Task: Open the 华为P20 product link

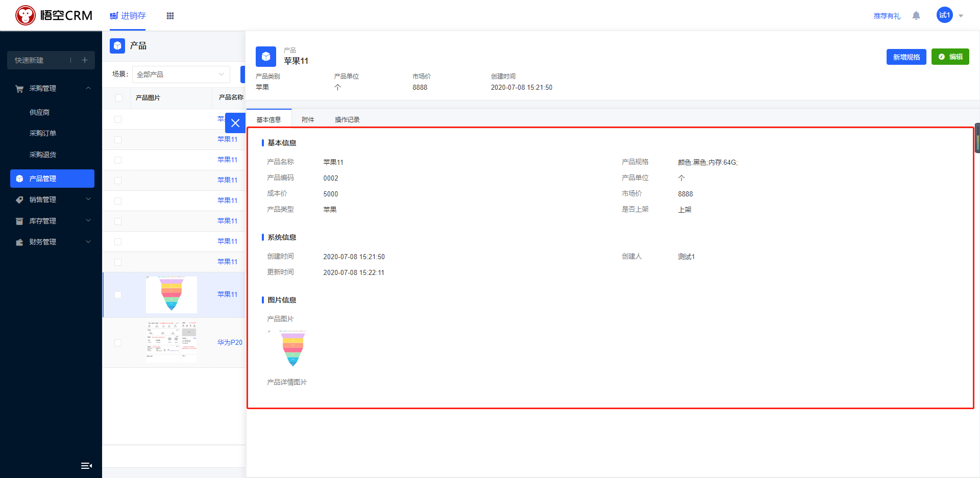Action: [x=230, y=342]
